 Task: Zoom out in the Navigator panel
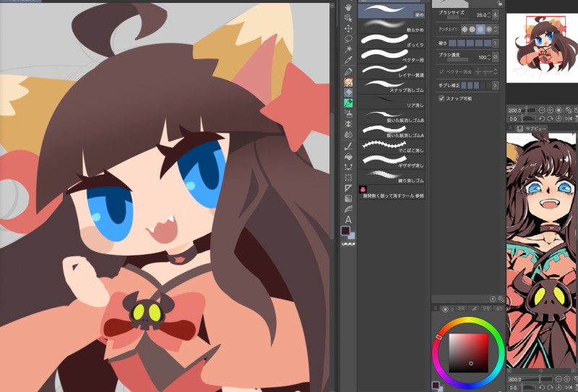click(542, 110)
